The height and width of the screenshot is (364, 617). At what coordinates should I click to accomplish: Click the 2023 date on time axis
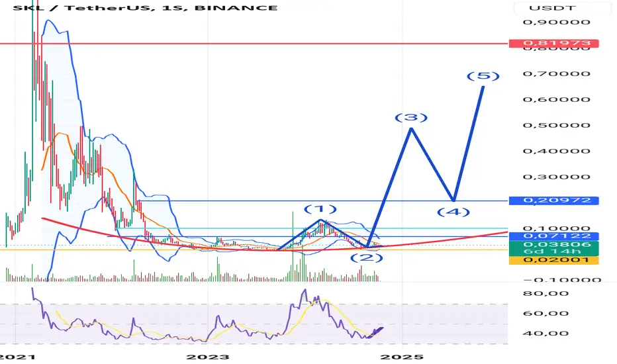[x=207, y=357]
